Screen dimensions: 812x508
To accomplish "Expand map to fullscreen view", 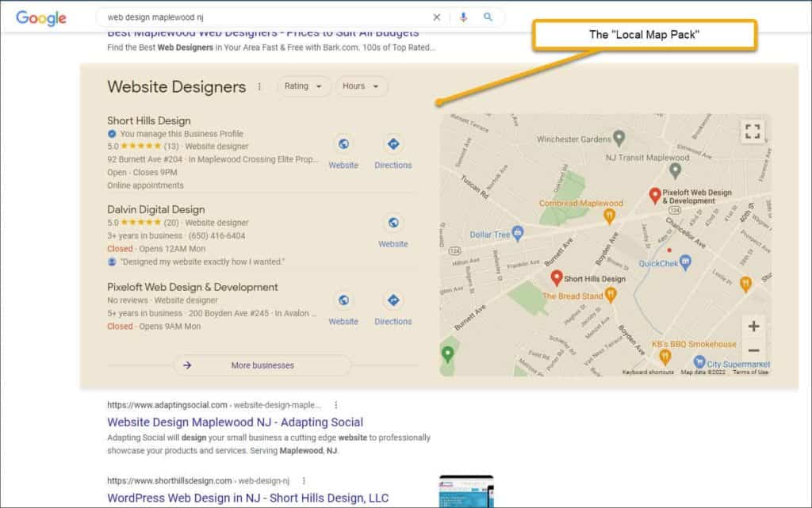I will [x=753, y=132].
